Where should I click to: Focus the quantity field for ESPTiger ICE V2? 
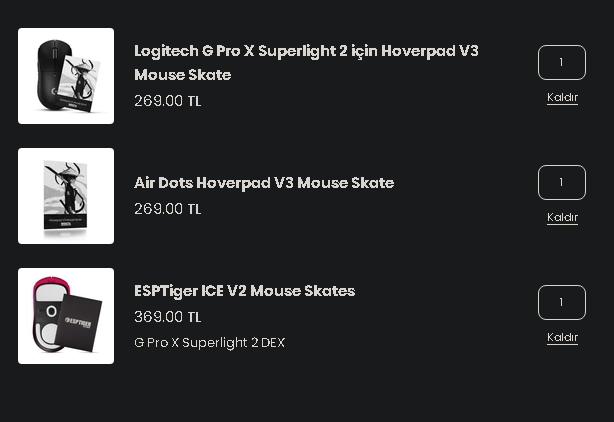tap(561, 302)
